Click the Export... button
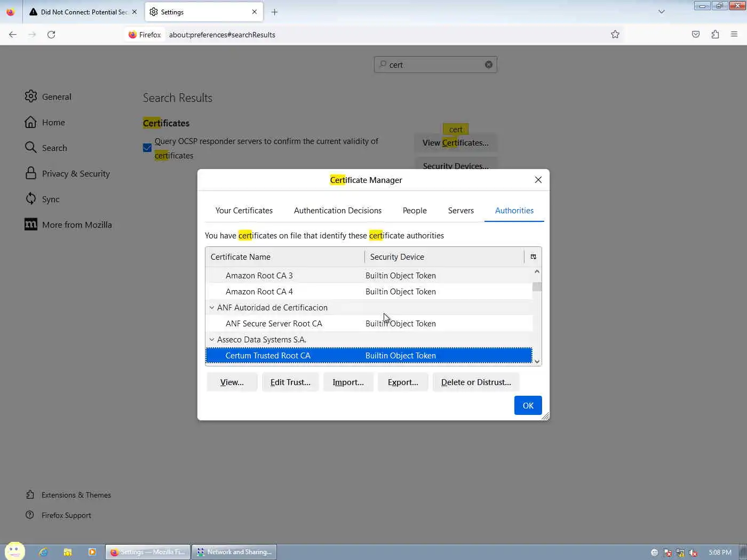Image resolution: width=747 pixels, height=560 pixels. click(x=403, y=382)
